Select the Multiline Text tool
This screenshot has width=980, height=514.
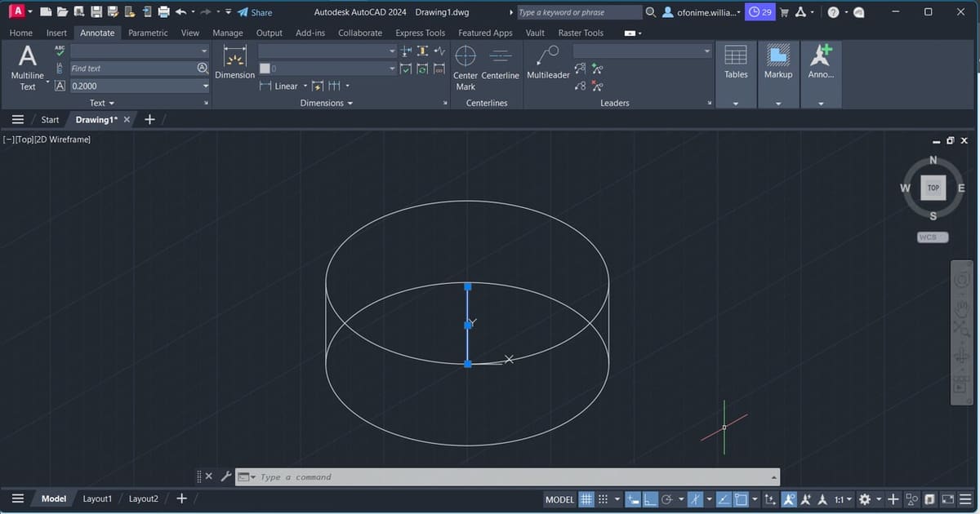[27, 67]
